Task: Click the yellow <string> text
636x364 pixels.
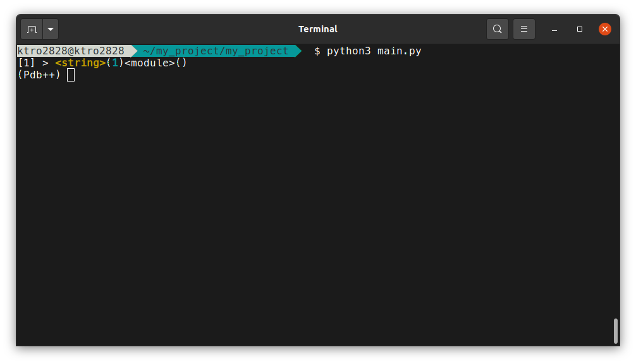Action: click(80, 63)
